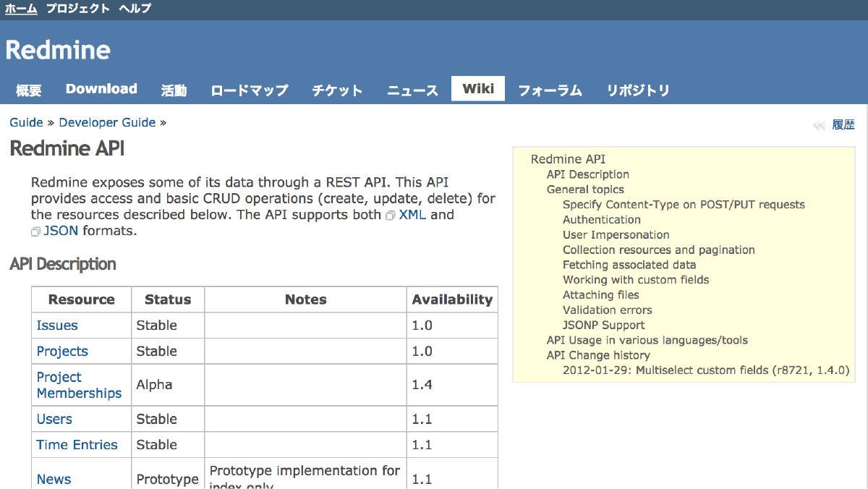
Task: Go to Fetching associated data
Action: pos(629,265)
